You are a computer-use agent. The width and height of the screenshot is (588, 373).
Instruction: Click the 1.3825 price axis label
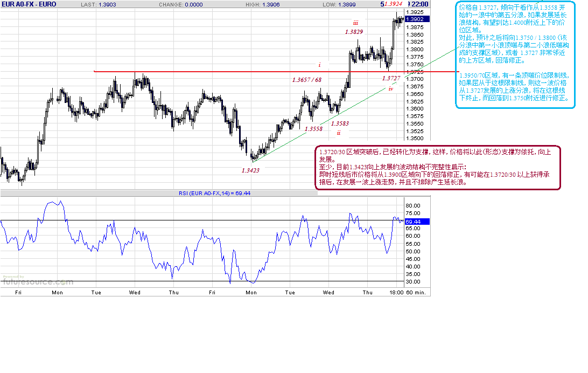coord(415,42)
